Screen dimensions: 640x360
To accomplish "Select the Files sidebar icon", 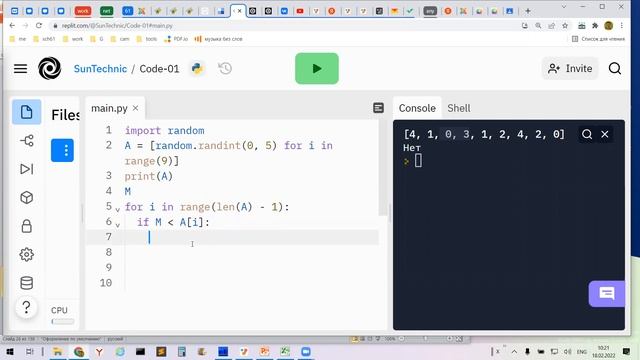I will (27, 112).
